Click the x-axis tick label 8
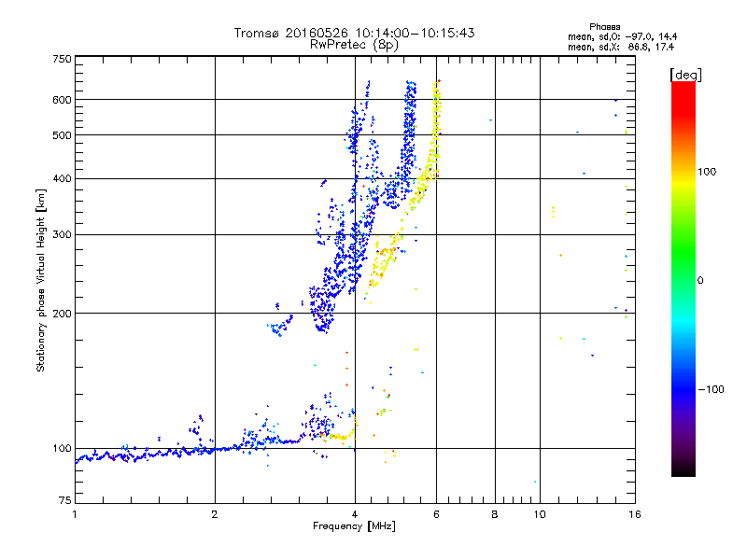This screenshot has width=747, height=560. [495, 514]
